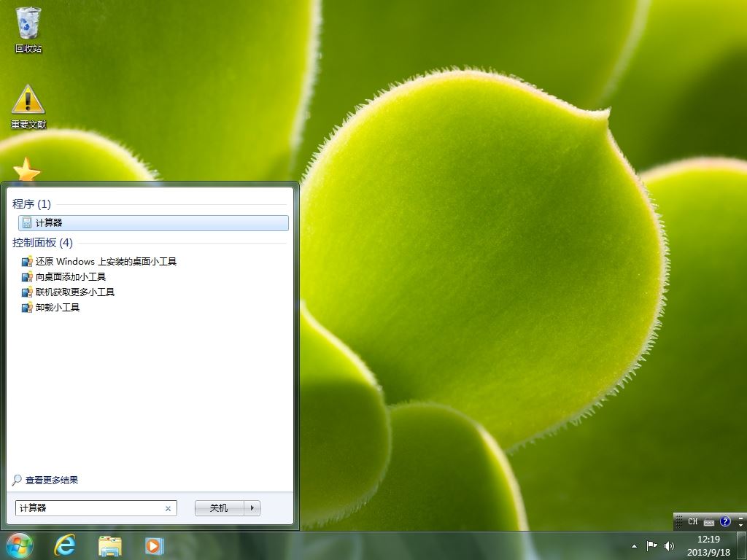
Task: Click the Show desktop strip
Action: [x=742, y=545]
